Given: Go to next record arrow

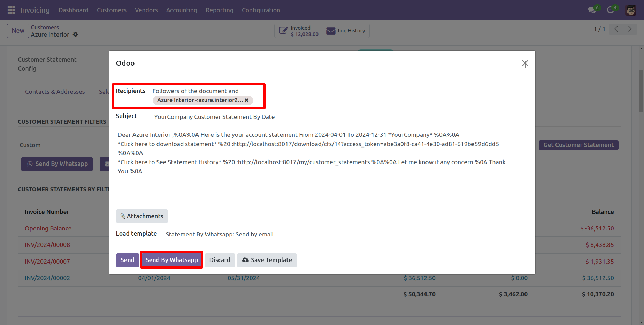Looking at the screenshot, I should (x=630, y=29).
